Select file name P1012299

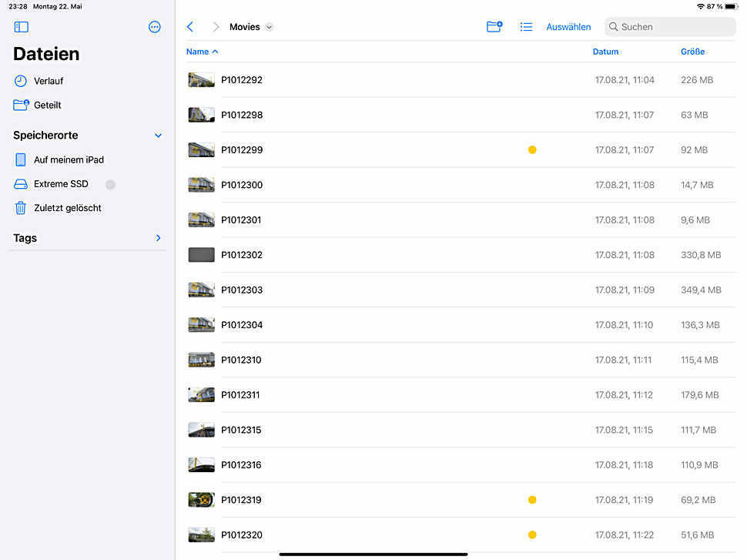242,150
